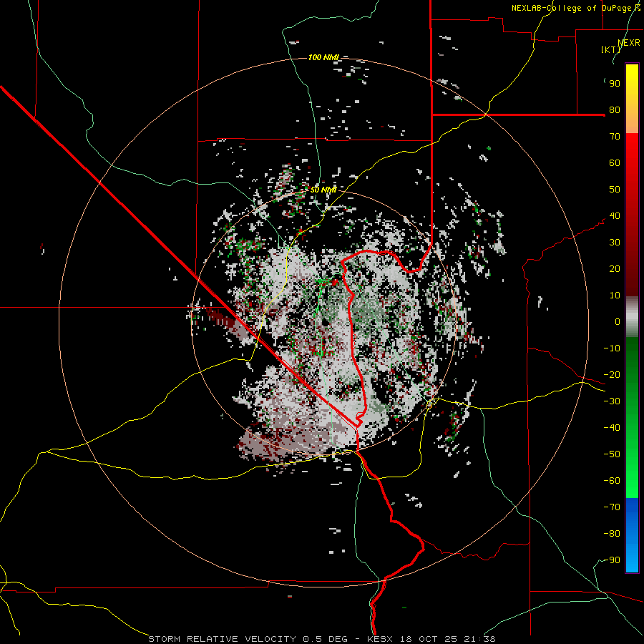The image size is (644, 644).
Task: Click the 50 NMI range ring label
Action: pyautogui.click(x=323, y=190)
